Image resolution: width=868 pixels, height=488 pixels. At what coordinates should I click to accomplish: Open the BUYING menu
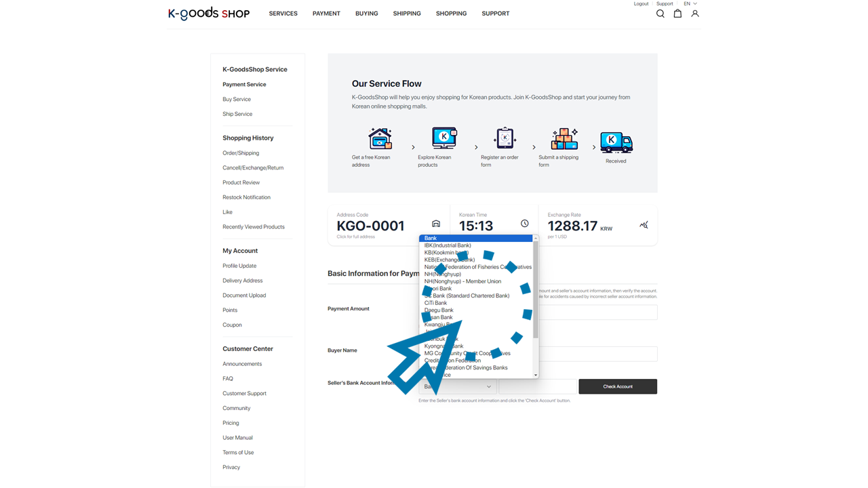pos(367,14)
